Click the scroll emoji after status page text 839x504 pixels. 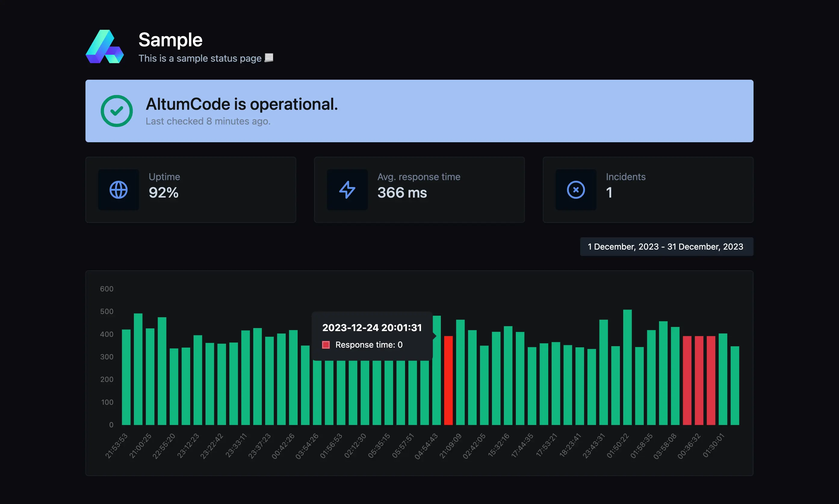tap(269, 58)
